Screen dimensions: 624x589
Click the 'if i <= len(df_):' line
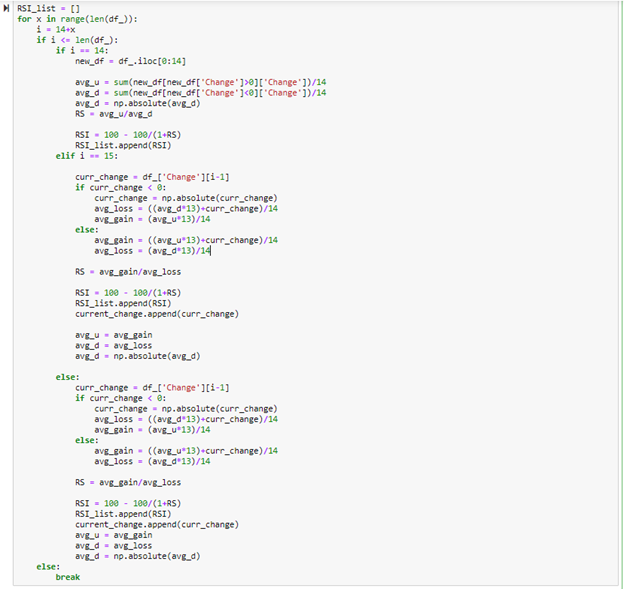point(70,39)
